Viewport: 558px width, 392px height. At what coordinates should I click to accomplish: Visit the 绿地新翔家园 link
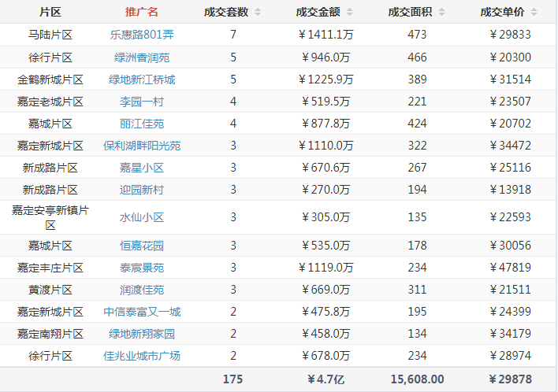[x=142, y=334]
